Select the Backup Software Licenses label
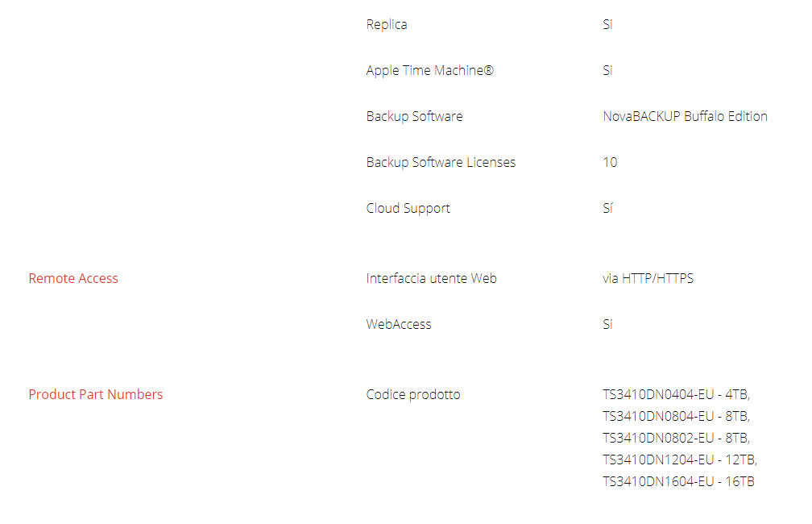 pyautogui.click(x=441, y=162)
